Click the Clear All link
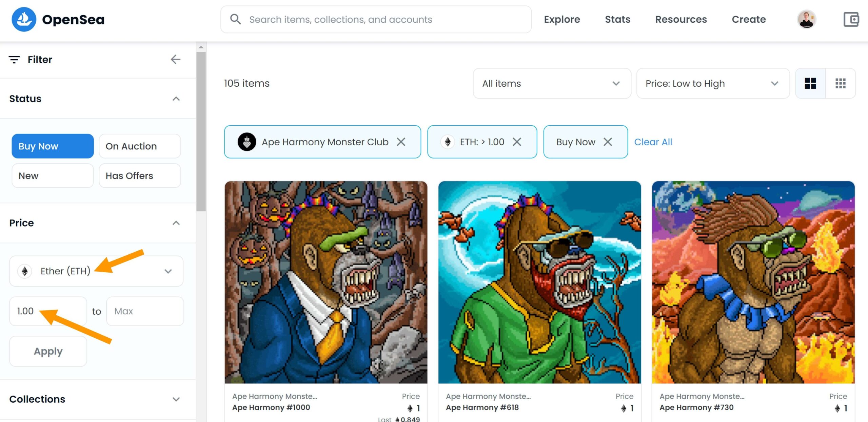 coord(653,142)
